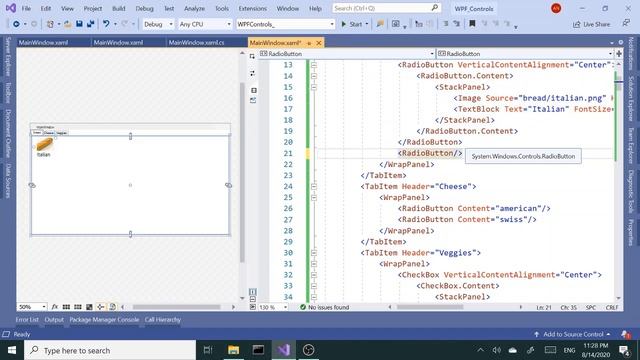640x360 pixels.
Task: Click the designer horizontal scrollbar
Action: 176,307
